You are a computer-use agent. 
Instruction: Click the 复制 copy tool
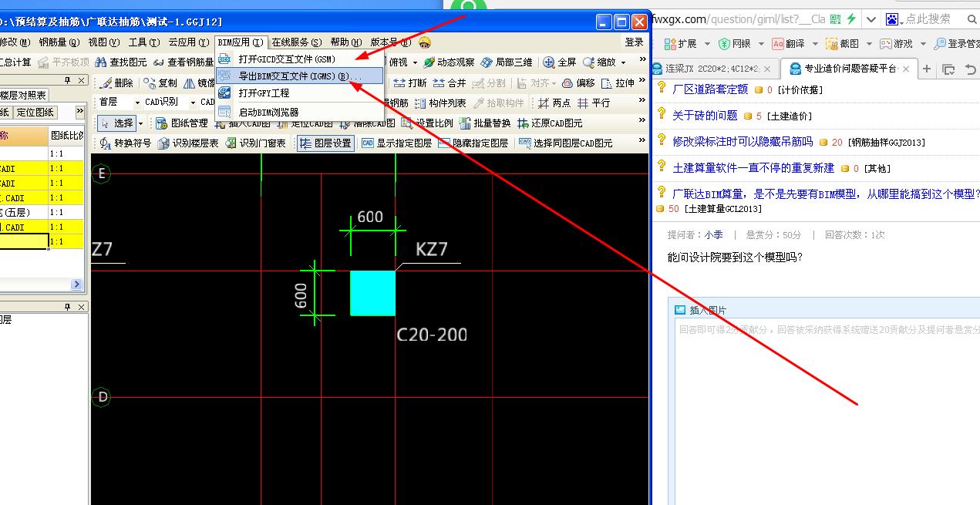click(x=160, y=82)
